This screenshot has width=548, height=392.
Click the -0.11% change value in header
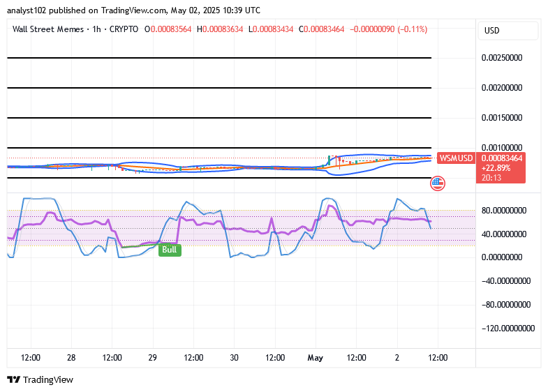(413, 29)
